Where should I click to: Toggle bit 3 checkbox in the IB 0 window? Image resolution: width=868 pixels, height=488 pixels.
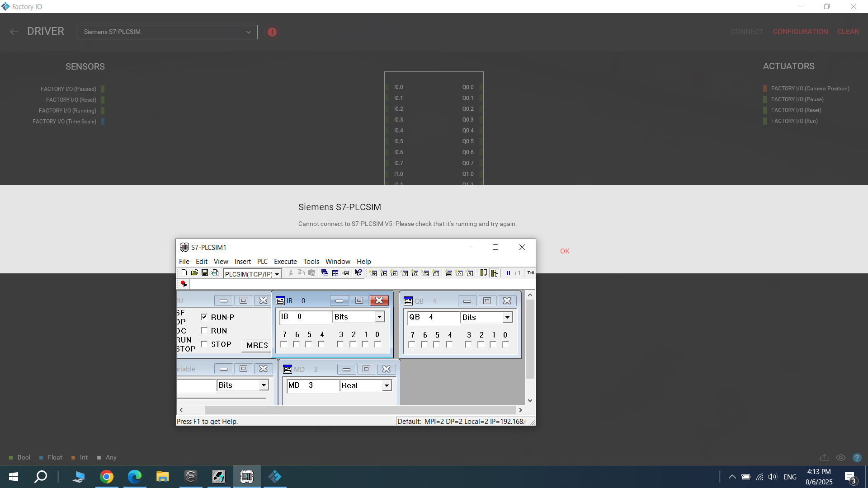[340, 344]
